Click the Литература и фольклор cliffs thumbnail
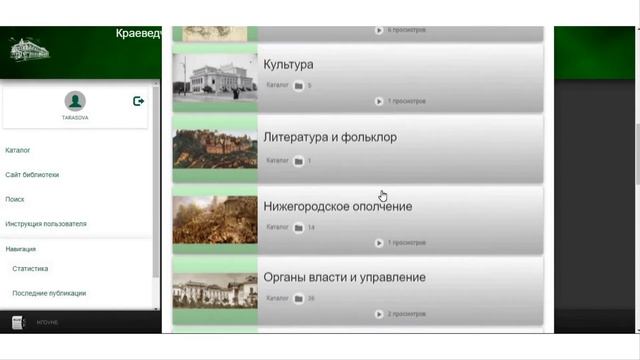The width and height of the screenshot is (640, 360). pos(215,149)
